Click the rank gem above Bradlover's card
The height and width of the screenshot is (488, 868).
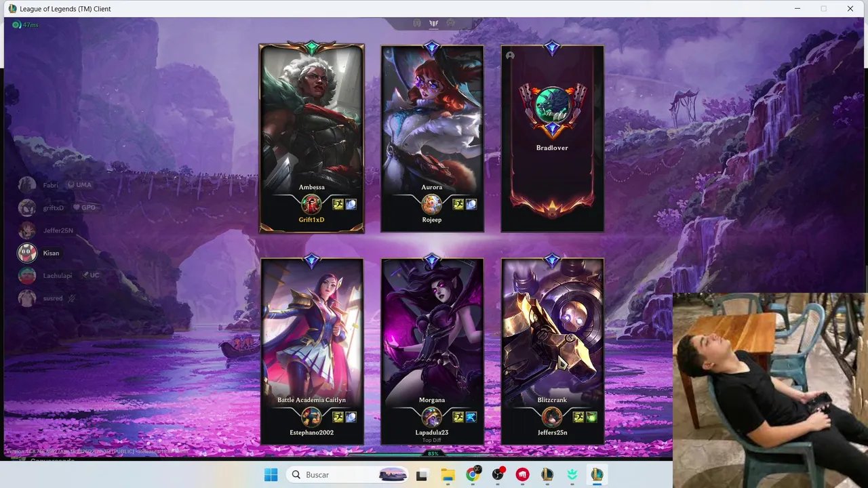pos(552,47)
